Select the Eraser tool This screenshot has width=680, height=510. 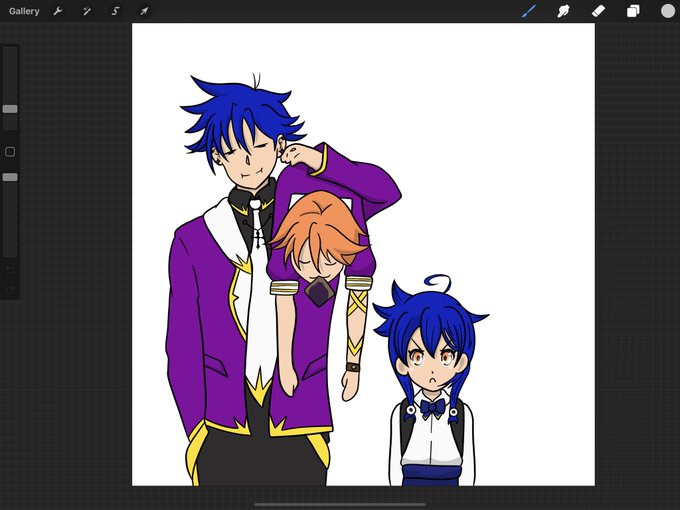coord(598,11)
